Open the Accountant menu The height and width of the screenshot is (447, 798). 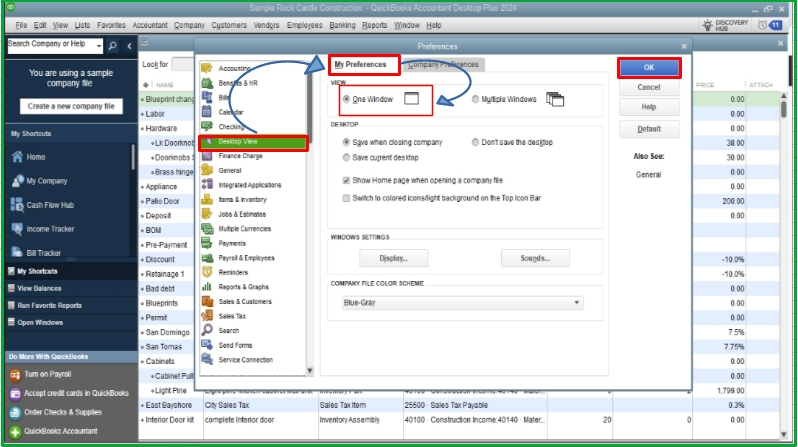[x=150, y=25]
